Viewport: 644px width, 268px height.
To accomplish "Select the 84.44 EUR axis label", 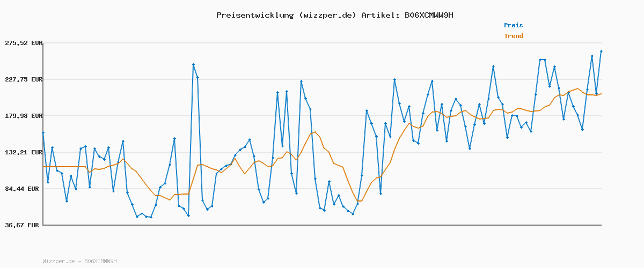I will tap(23, 189).
